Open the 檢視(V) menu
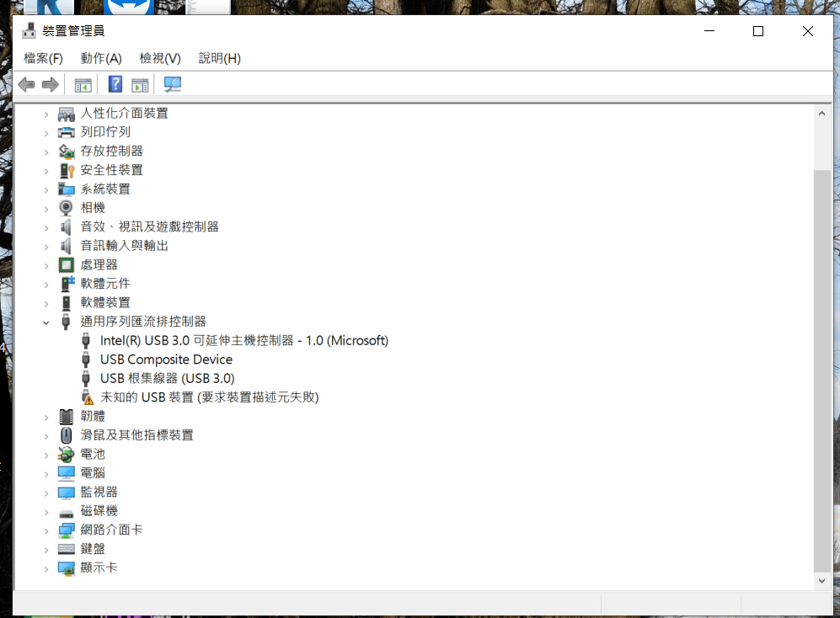 [160, 58]
